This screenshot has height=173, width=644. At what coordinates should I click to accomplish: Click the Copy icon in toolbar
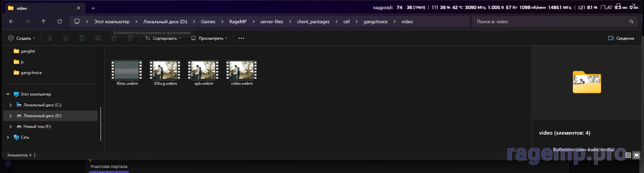pyautogui.click(x=66, y=38)
